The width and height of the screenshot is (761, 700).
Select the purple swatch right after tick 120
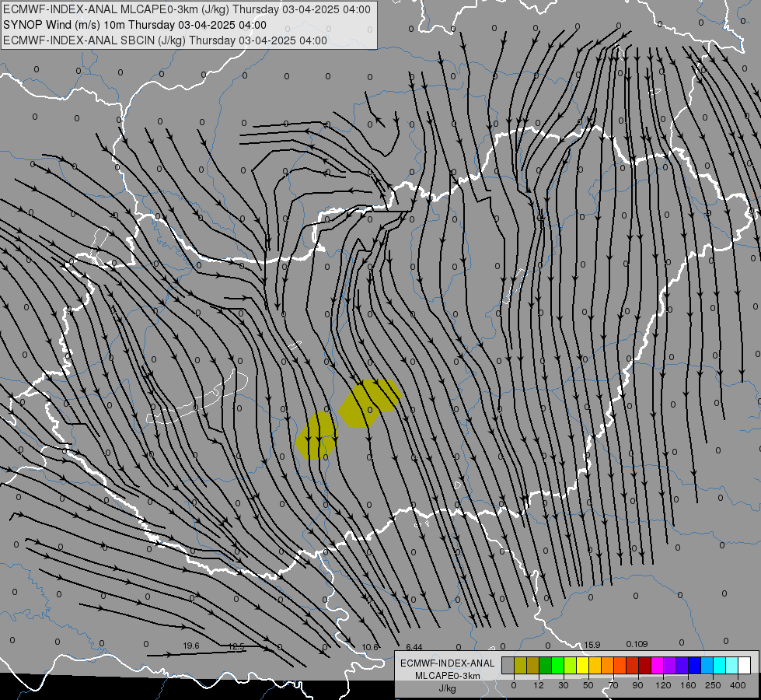click(x=670, y=665)
